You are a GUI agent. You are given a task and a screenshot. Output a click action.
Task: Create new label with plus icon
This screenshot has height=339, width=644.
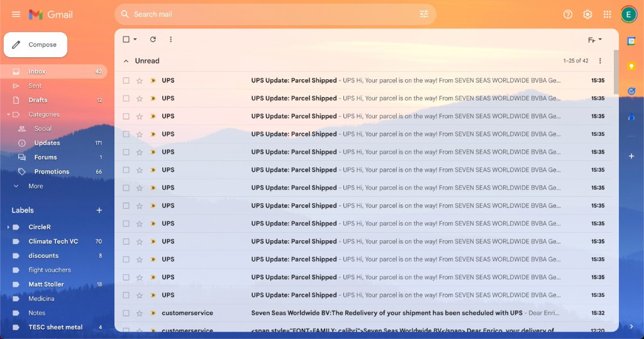(99, 210)
